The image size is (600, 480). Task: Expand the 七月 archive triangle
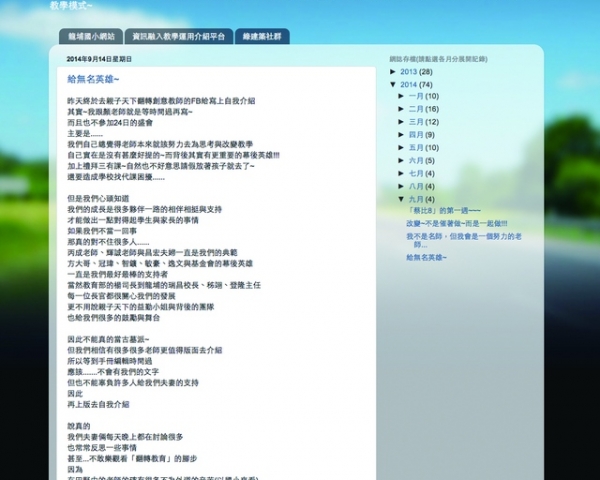tap(401, 173)
